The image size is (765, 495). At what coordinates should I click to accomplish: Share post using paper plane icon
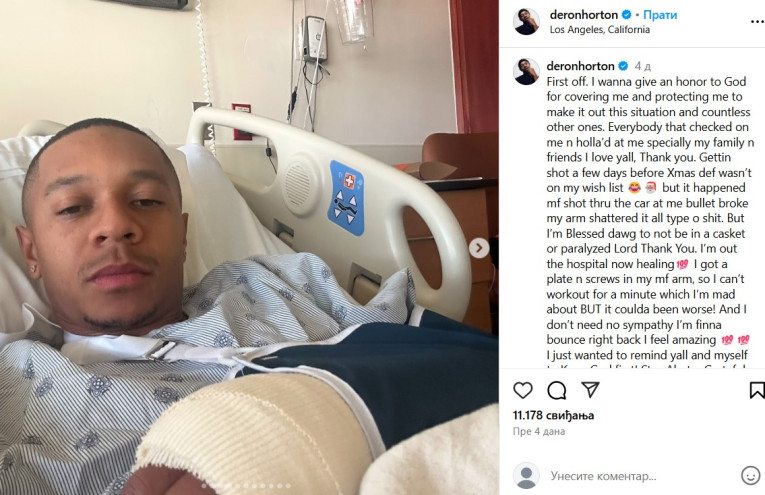(x=590, y=390)
